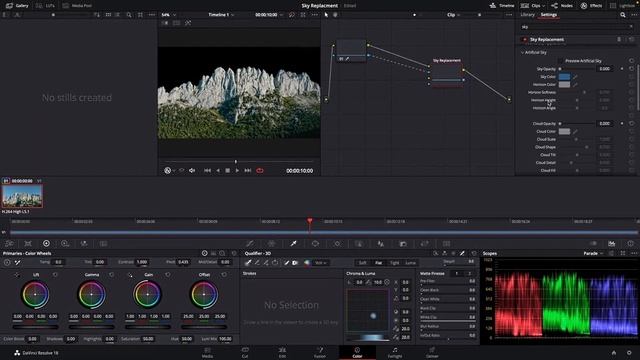
Task: Jump to the last frame
Action: (248, 171)
